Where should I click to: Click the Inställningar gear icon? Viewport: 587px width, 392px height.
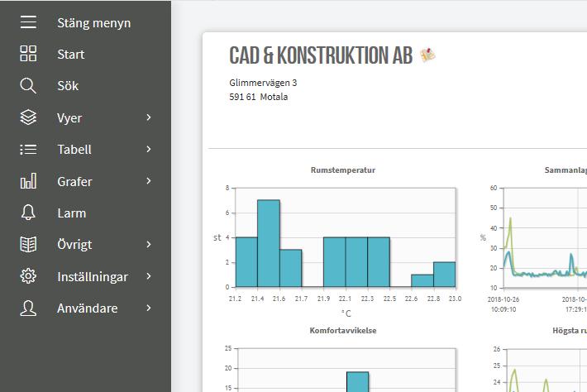(x=28, y=276)
